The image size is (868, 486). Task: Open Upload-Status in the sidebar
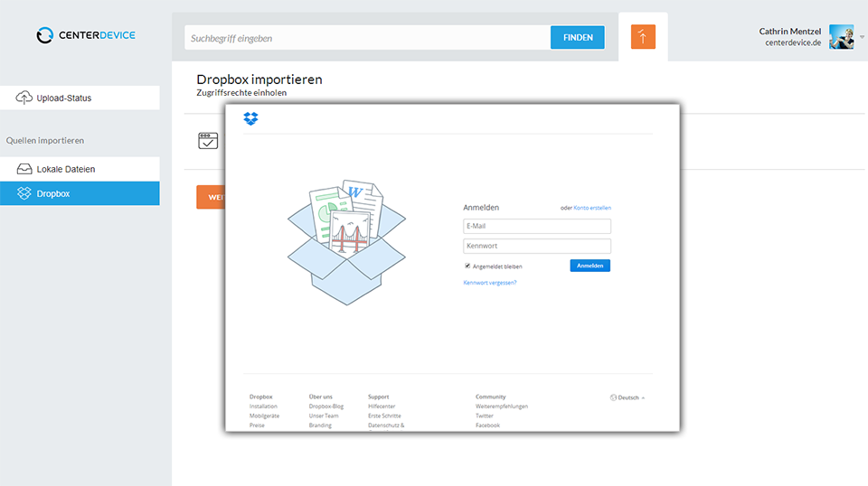(80, 98)
